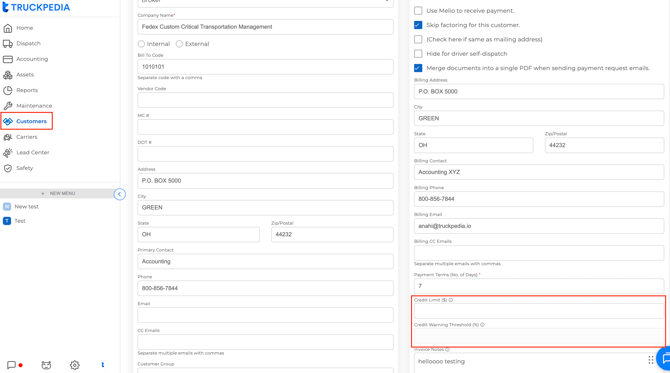Open settings gear icon

(75, 365)
